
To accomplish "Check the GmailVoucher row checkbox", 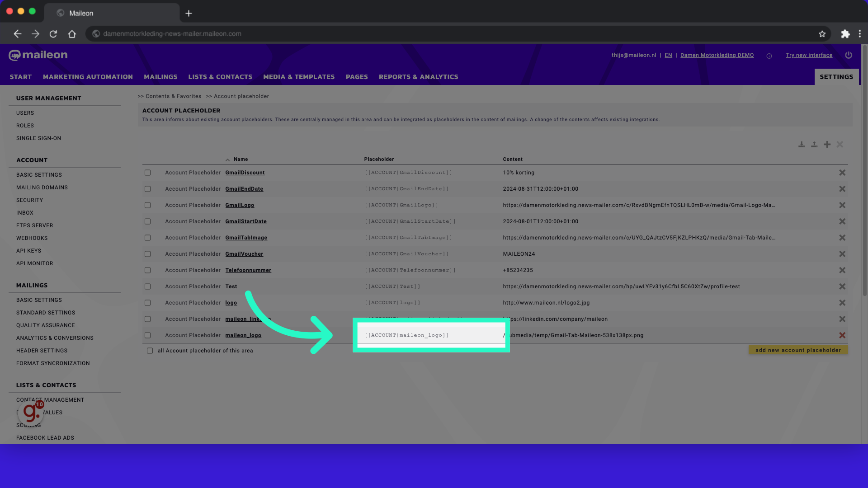I will click(147, 254).
